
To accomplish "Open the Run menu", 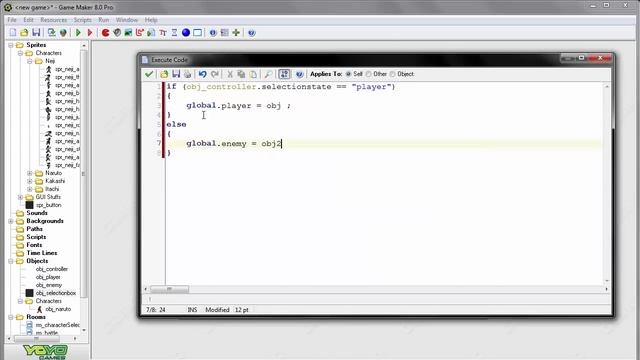I will click(104, 20).
